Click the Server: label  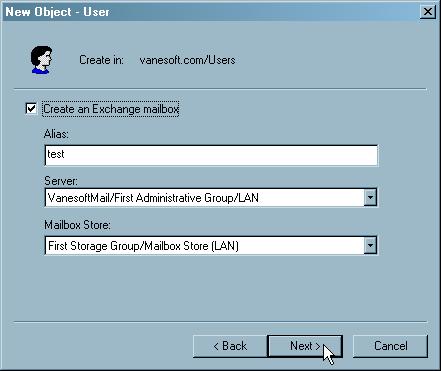click(x=61, y=181)
